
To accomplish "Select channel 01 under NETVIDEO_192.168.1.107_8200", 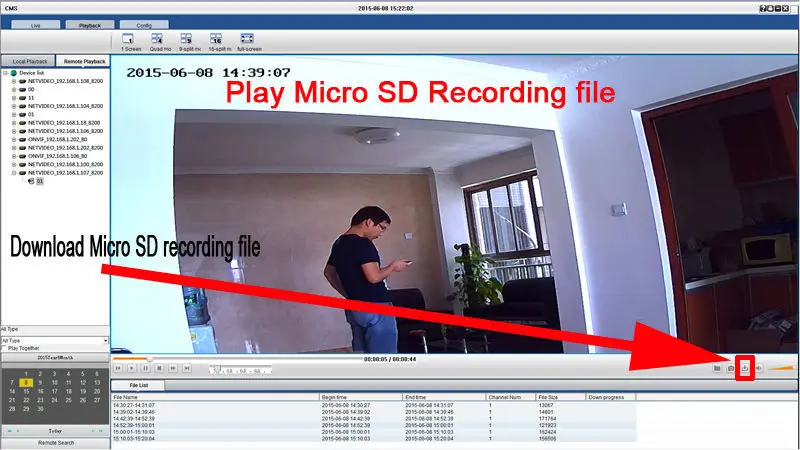I will click(40, 181).
